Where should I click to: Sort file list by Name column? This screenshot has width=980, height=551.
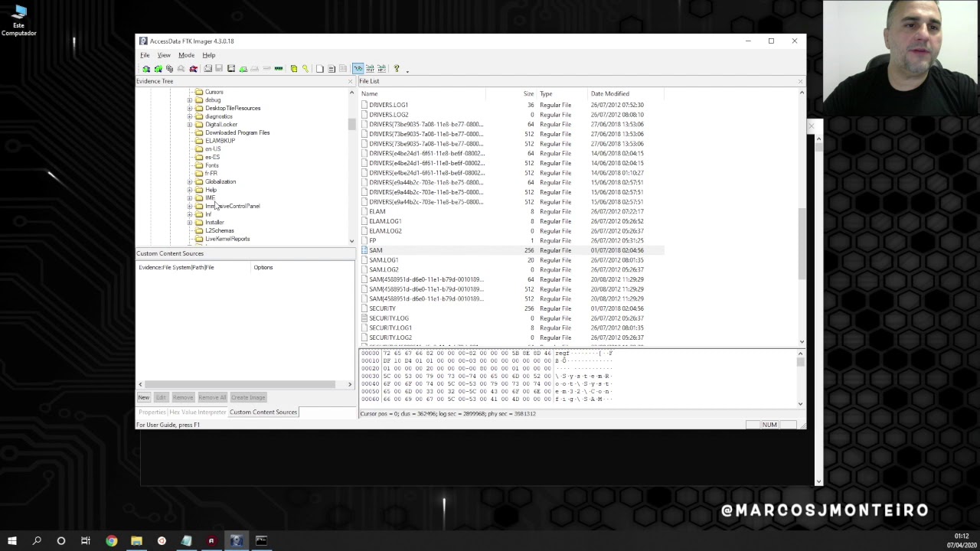pyautogui.click(x=423, y=93)
